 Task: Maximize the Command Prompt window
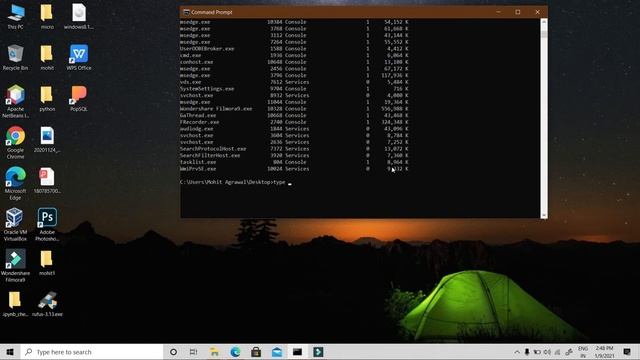(x=518, y=12)
